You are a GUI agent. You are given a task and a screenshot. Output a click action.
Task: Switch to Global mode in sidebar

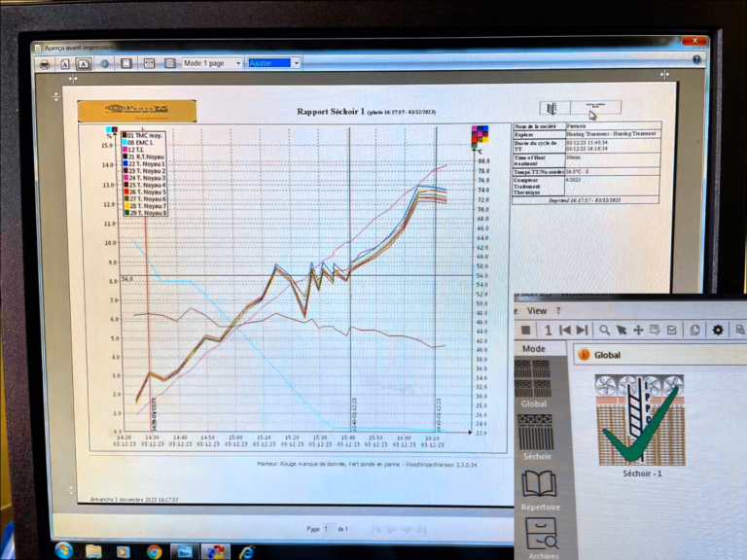point(534,384)
